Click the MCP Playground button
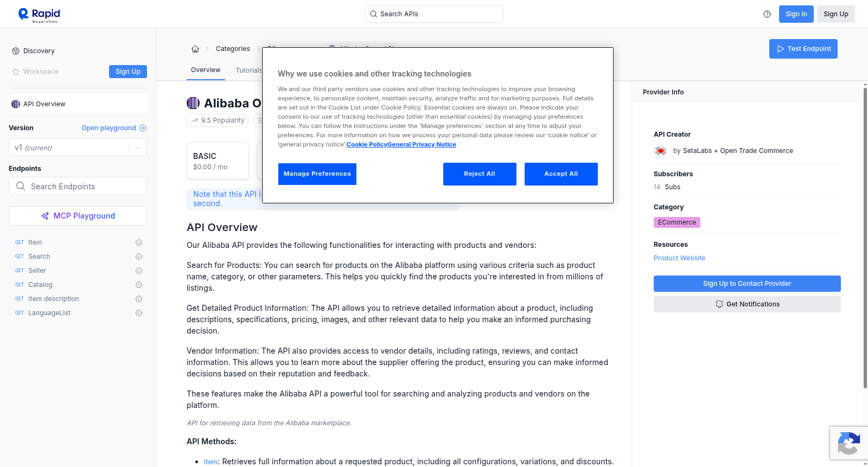The image size is (868, 467). 78,216
